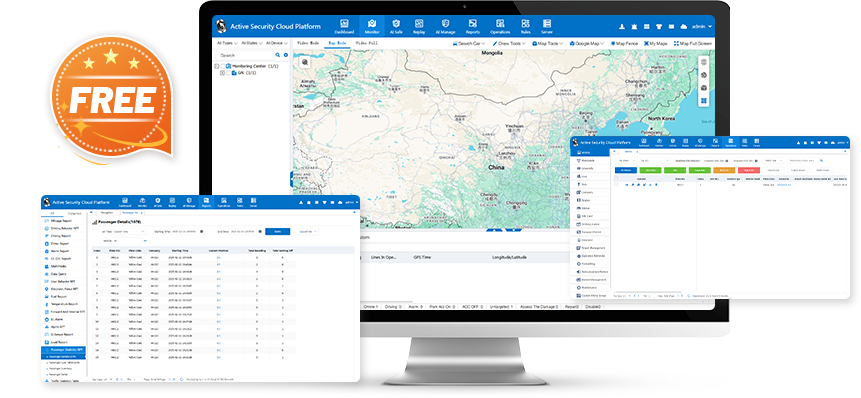The height and width of the screenshot is (398, 861).
Task: Open AI Manage in main window navigation
Action: (445, 26)
